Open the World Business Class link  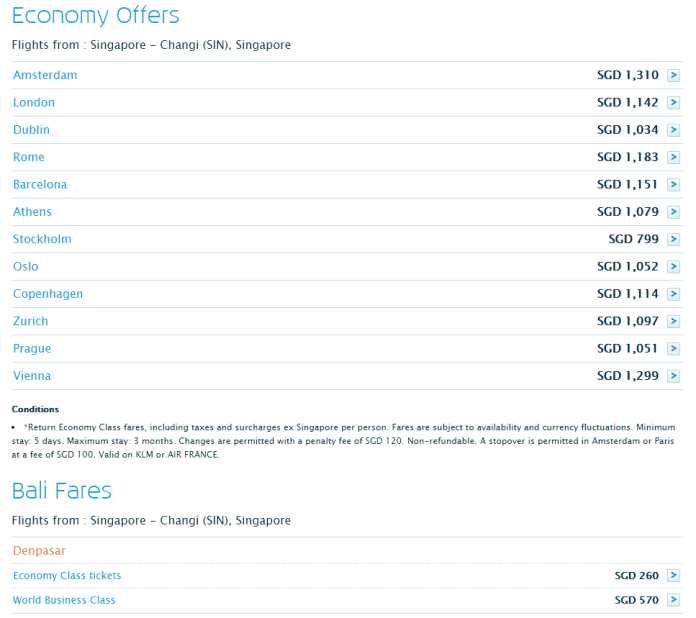click(64, 600)
